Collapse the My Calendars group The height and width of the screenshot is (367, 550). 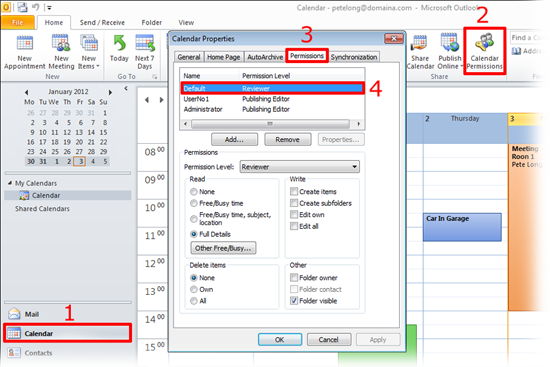(10, 183)
